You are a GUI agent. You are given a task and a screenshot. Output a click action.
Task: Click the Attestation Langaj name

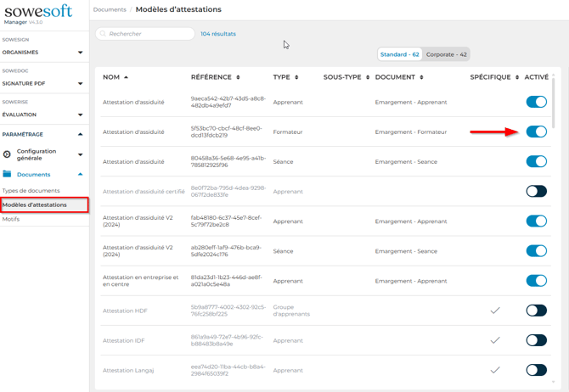click(x=128, y=370)
